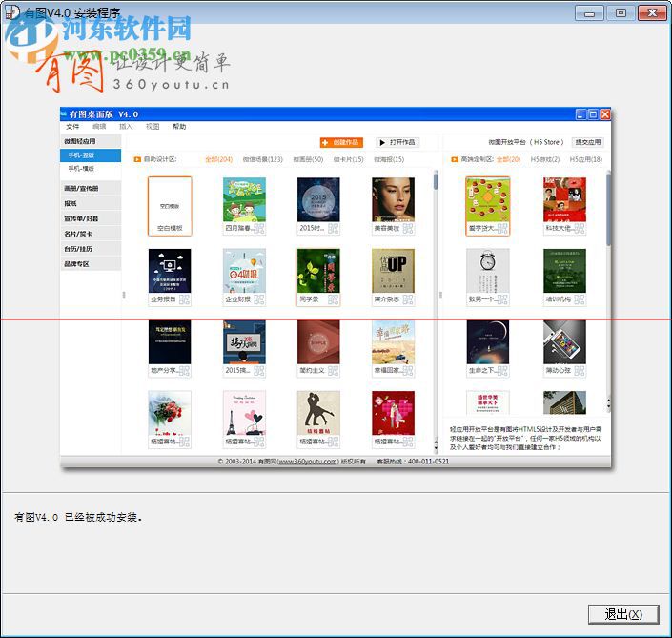The image size is (672, 638).
Task: Click the orange 自助设计区 play icon
Action: click(137, 159)
